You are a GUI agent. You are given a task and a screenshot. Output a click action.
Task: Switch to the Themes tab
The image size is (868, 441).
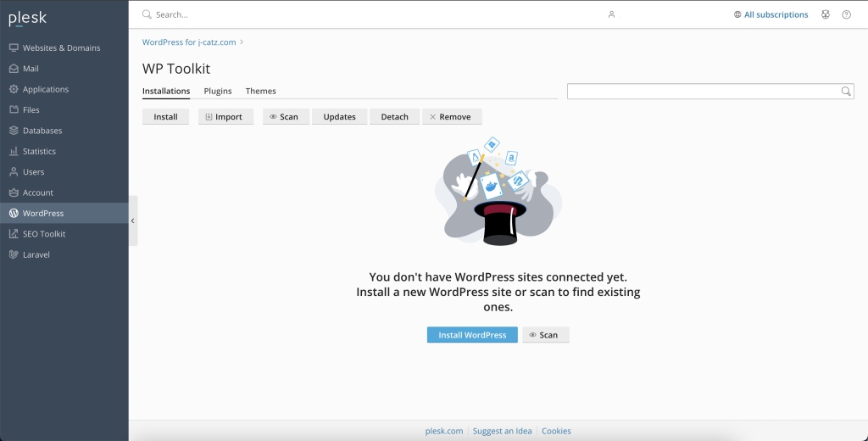(261, 91)
